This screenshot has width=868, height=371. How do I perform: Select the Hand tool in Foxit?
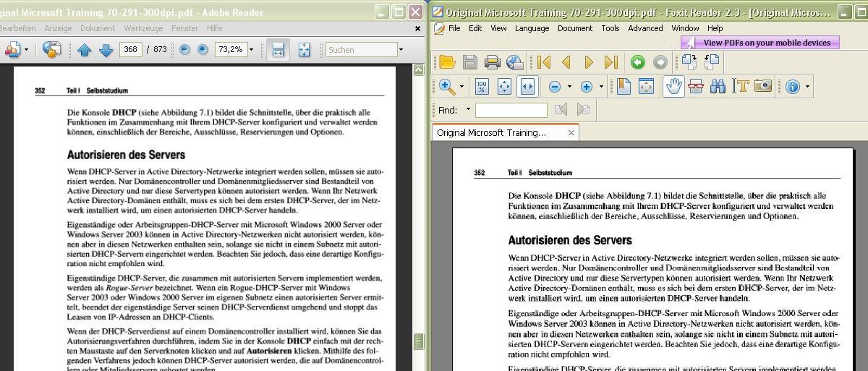coord(673,87)
